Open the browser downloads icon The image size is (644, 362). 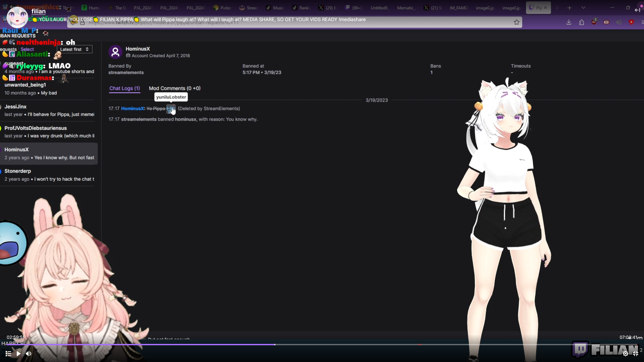pyautogui.click(x=569, y=22)
